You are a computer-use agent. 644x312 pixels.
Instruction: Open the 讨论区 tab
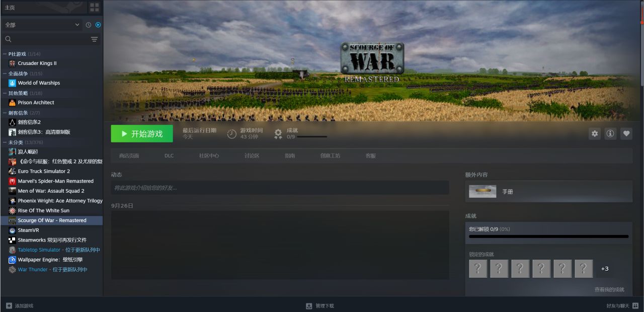point(252,156)
